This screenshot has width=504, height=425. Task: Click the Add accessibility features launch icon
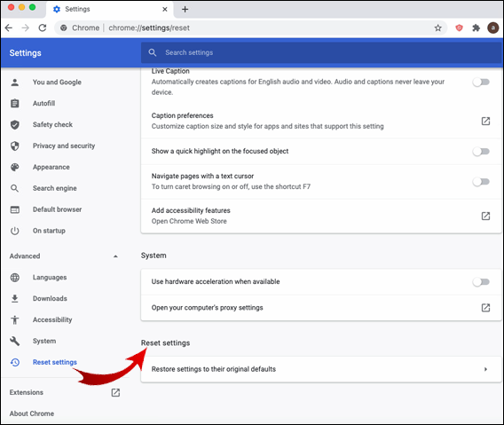click(x=485, y=216)
